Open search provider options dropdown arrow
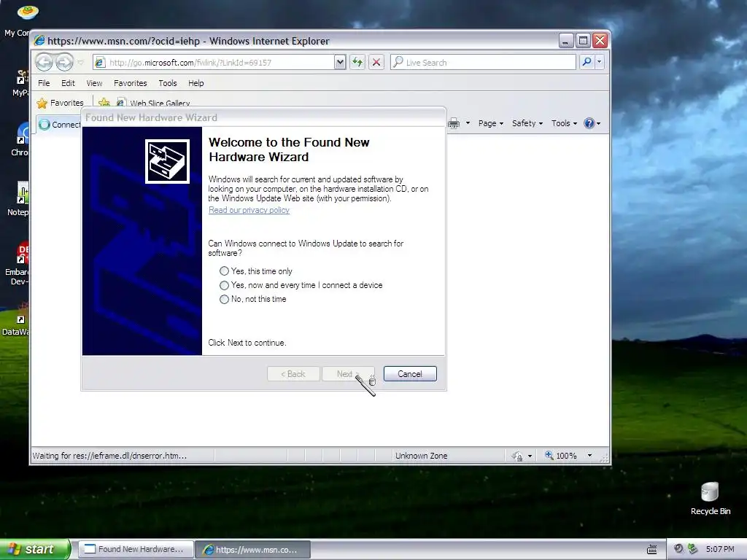Screen dimensions: 747x560 coord(600,62)
